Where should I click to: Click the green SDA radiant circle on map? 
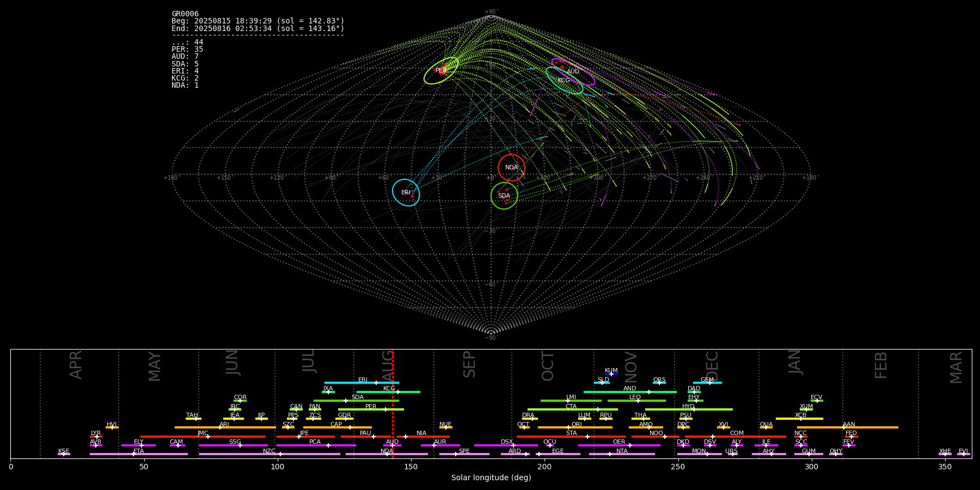tap(504, 196)
